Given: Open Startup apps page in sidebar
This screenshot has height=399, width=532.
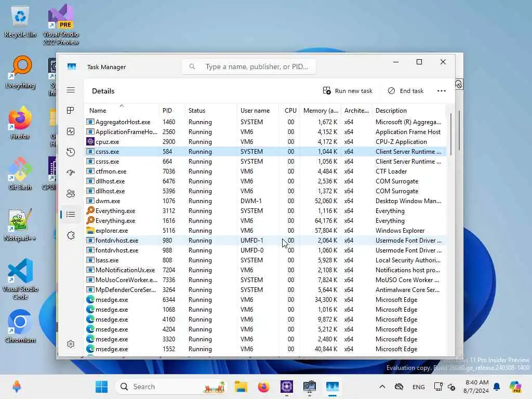Looking at the screenshot, I should (71, 172).
